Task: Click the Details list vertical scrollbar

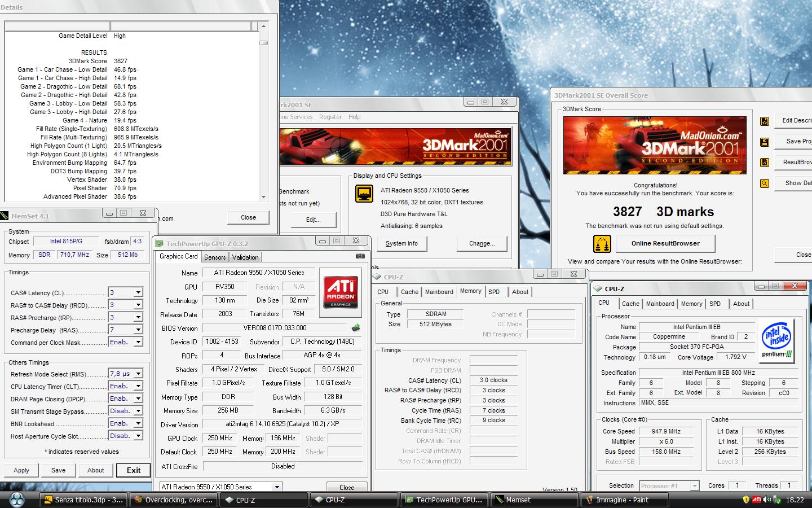Action: pyautogui.click(x=263, y=112)
